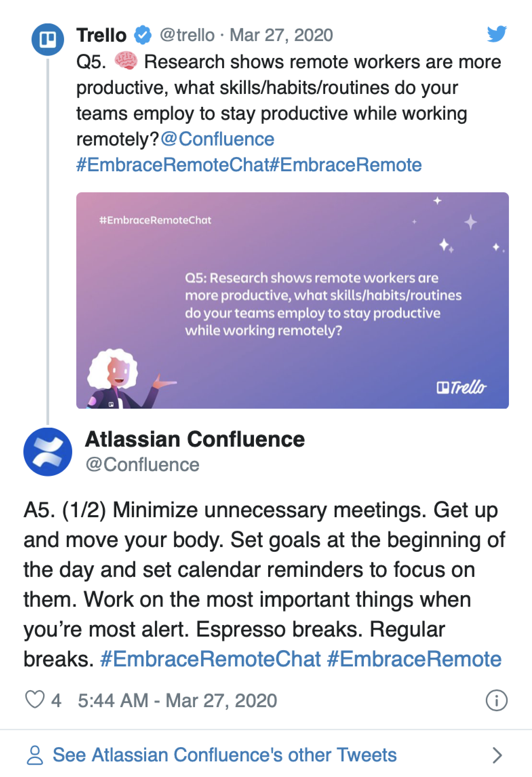The width and height of the screenshot is (532, 777).
Task: Click the @trello handle
Action: tap(187, 35)
